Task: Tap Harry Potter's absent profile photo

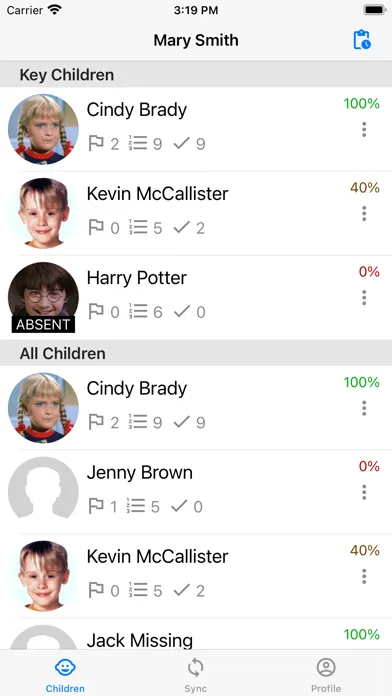Action: pos(44,297)
